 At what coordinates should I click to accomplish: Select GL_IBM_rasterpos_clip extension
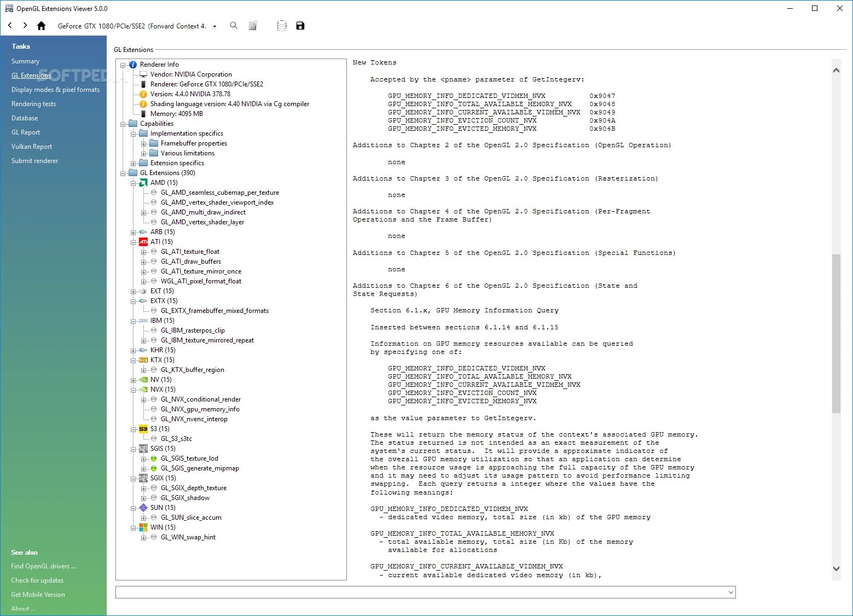(193, 330)
